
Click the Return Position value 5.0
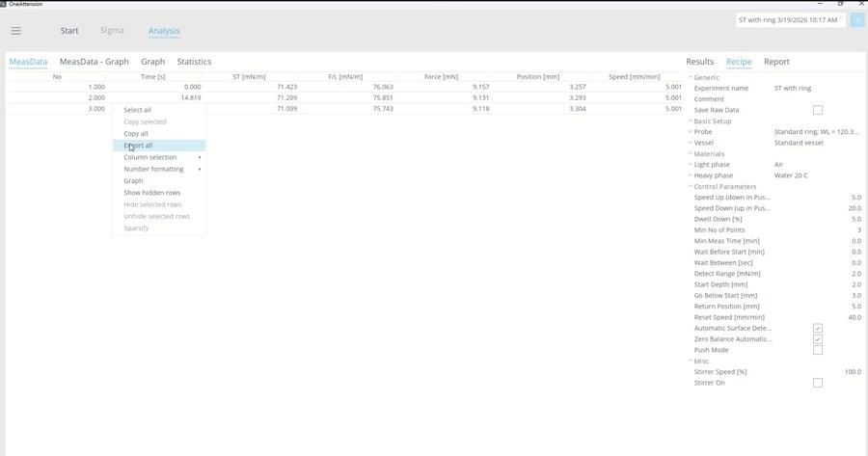tap(855, 307)
